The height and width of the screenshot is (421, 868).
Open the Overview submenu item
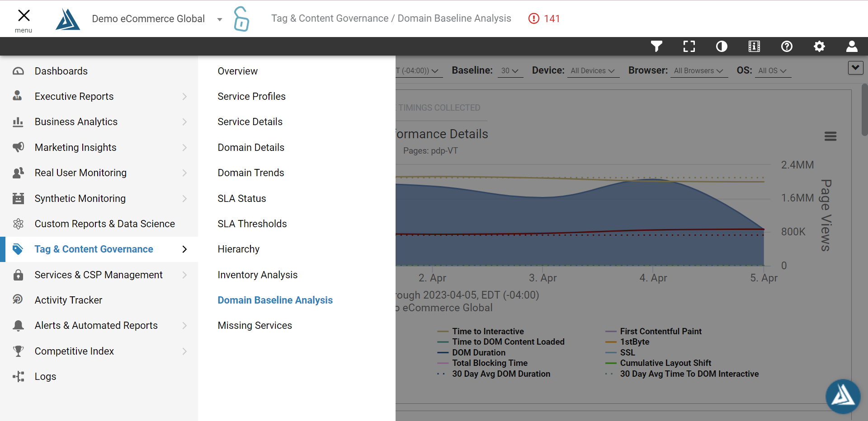click(238, 71)
